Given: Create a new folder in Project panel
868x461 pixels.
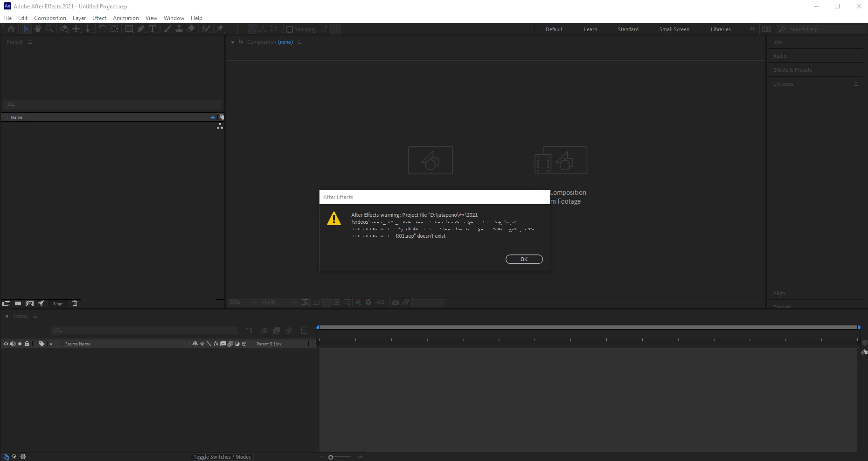Looking at the screenshot, I should pos(18,303).
